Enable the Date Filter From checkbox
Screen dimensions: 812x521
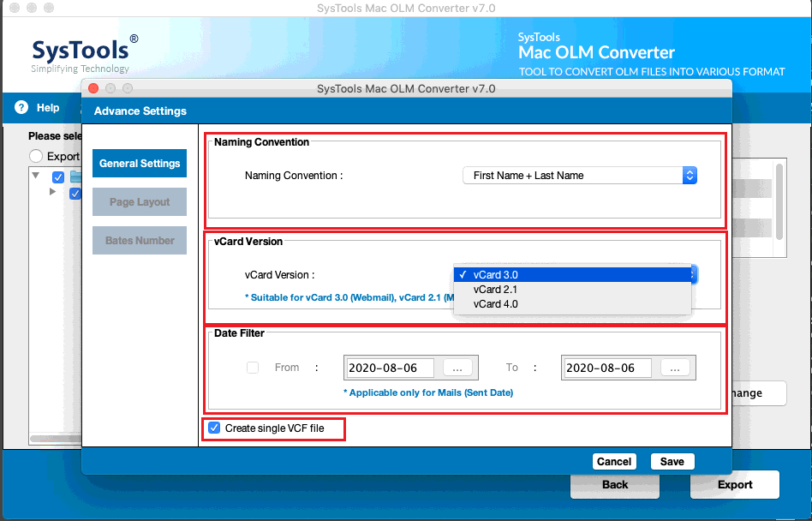[253, 368]
